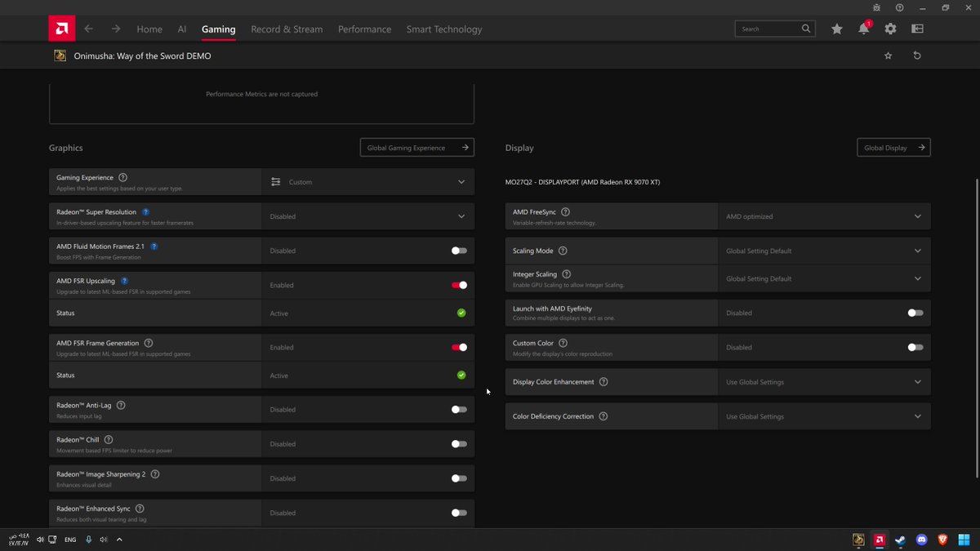Open Windows Start button in taskbar
980x551 pixels.
click(x=964, y=540)
